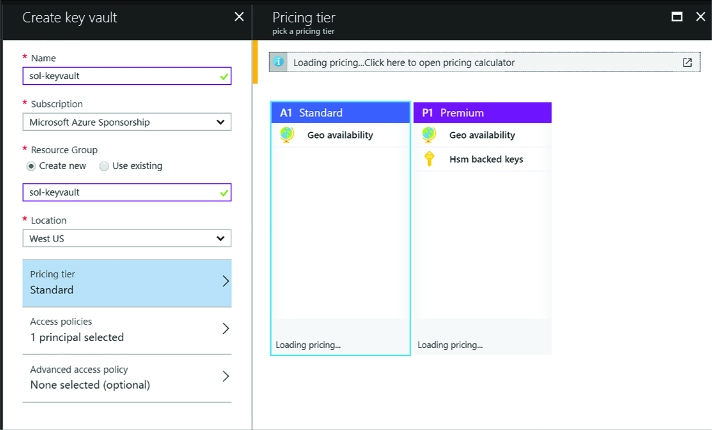Expand Advanced access policy chevron
This screenshot has height=430, width=712.
click(x=226, y=376)
